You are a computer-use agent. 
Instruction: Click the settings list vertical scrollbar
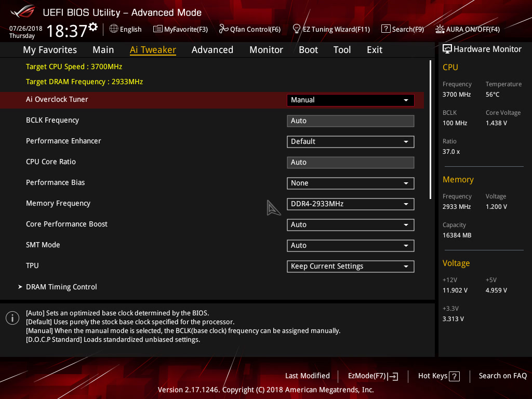(430, 129)
